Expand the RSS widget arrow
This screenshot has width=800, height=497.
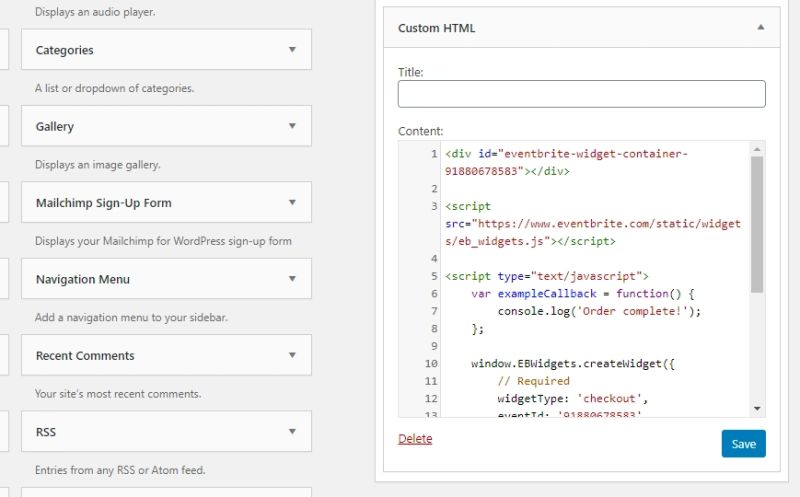click(292, 432)
